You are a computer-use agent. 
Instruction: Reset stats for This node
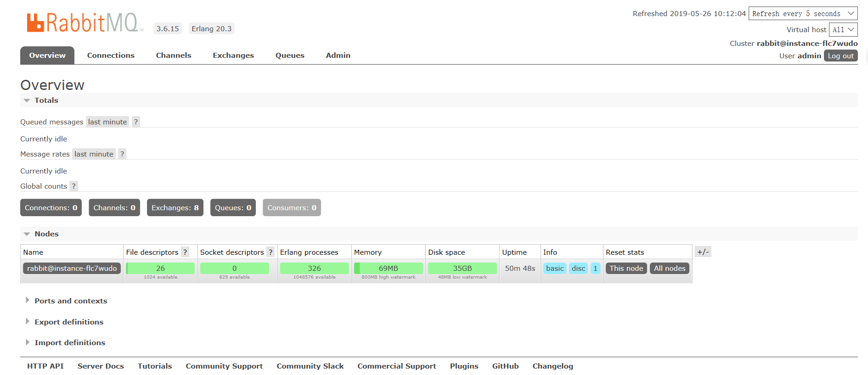(x=626, y=268)
